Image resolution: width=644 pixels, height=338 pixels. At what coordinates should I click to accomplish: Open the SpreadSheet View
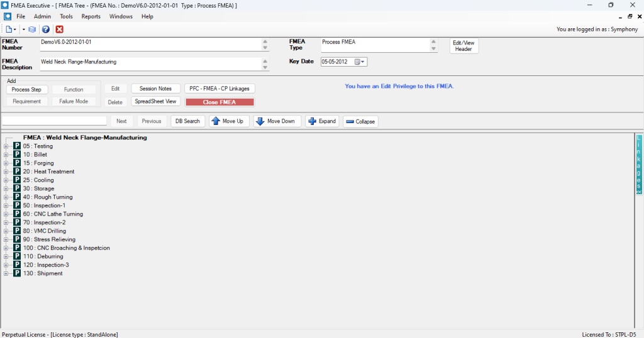coord(156,101)
